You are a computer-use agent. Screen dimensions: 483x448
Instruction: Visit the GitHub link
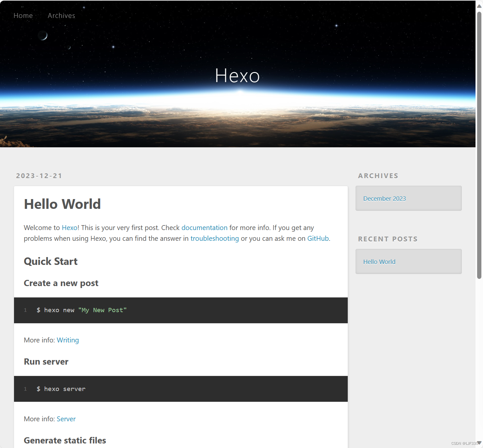point(318,238)
